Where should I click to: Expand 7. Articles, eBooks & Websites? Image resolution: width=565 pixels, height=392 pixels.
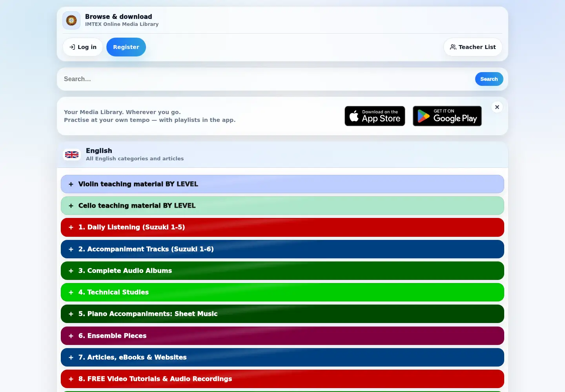[x=282, y=358]
